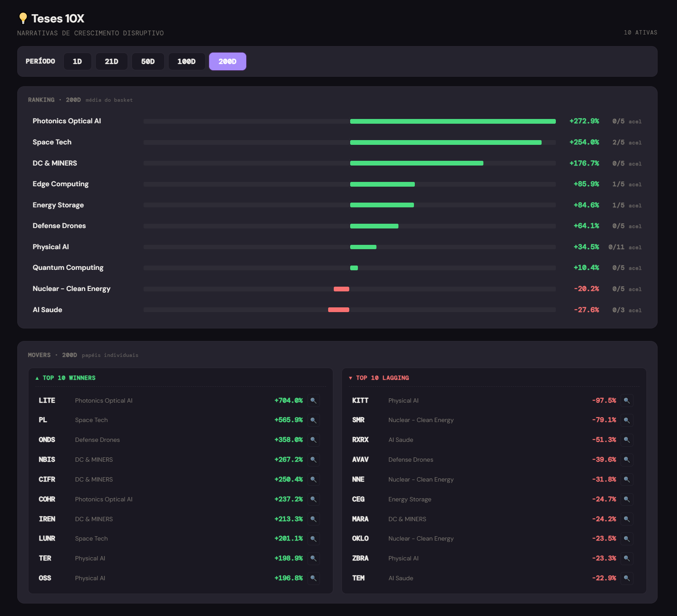Viewport: 677px width, 616px height.
Task: Select the Space Tech thesis row
Action: coord(337,142)
